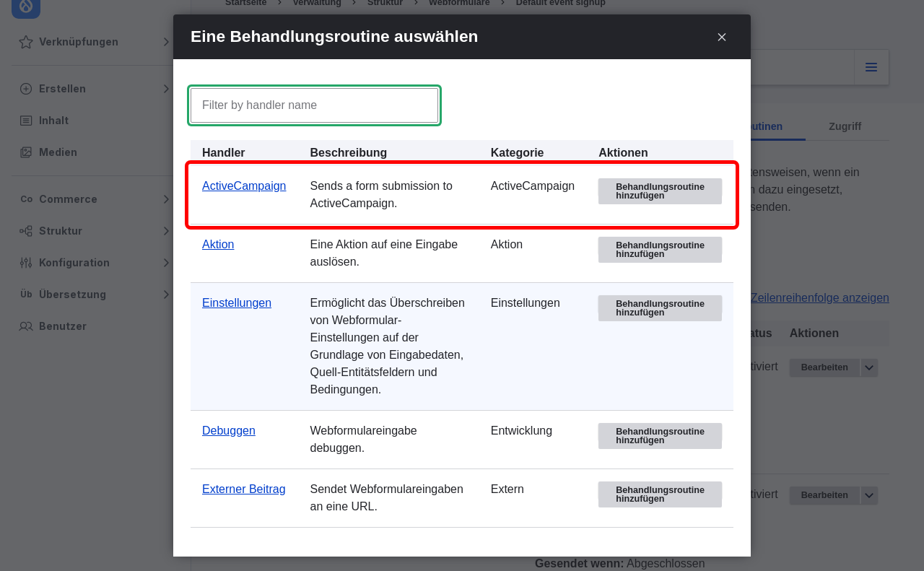Open dropdown arrow next to first Bearbeiten

tap(869, 367)
